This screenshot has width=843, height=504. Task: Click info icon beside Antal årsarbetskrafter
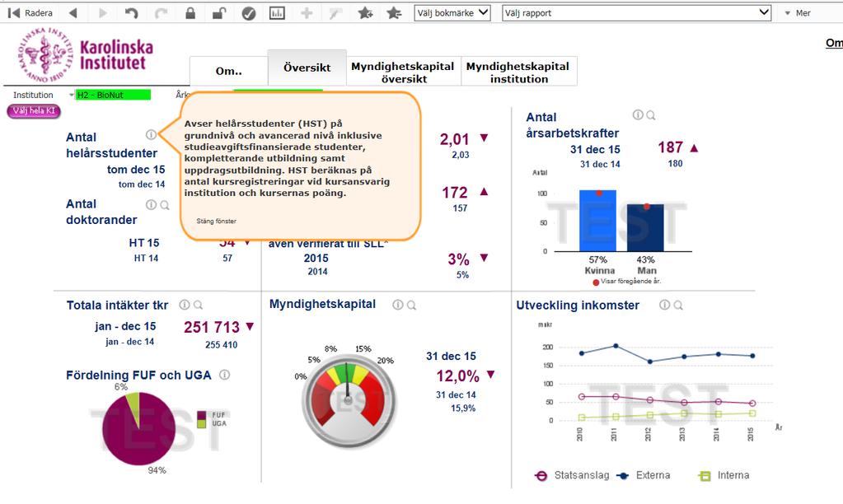(x=638, y=114)
